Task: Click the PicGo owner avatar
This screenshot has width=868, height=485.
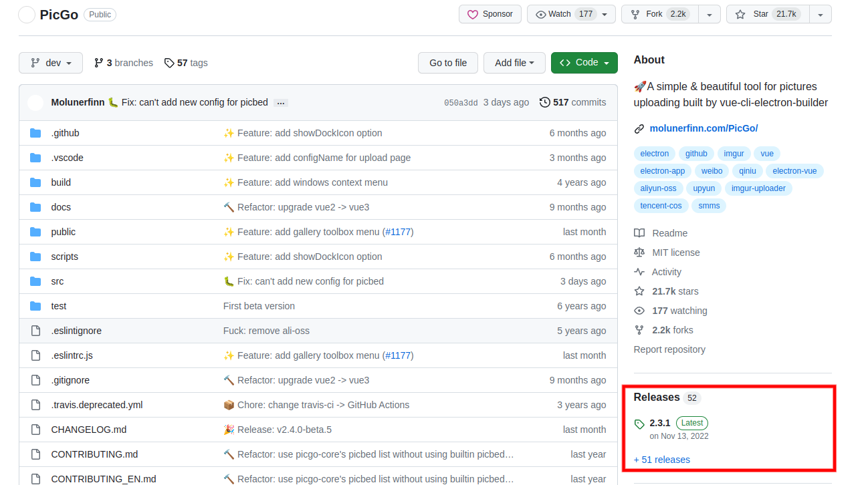Action: tap(27, 15)
